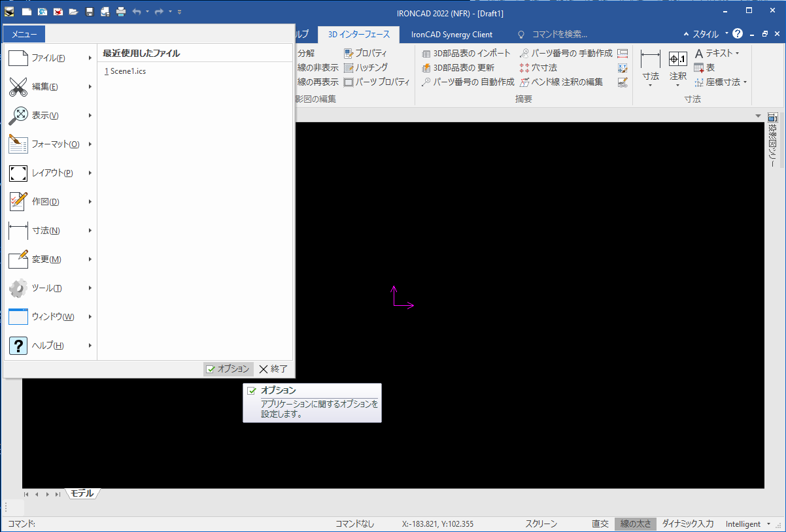Click the コマンドを検索 command search field
786x532 pixels.
tap(559, 34)
